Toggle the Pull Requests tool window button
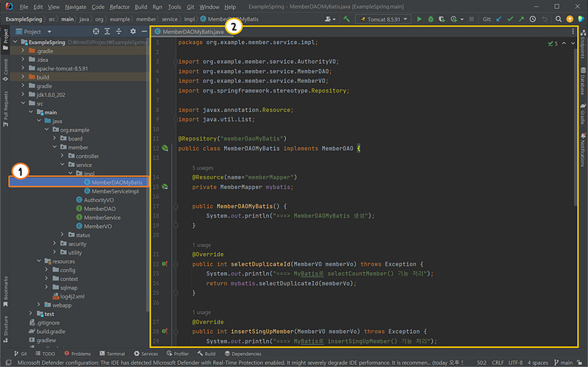The width and height of the screenshot is (588, 367). click(x=5, y=109)
